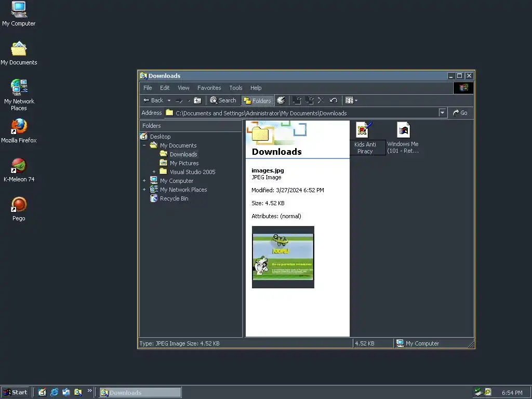This screenshot has width=532, height=399.
Task: Click the Downloads window title icon
Action: [x=143, y=76]
